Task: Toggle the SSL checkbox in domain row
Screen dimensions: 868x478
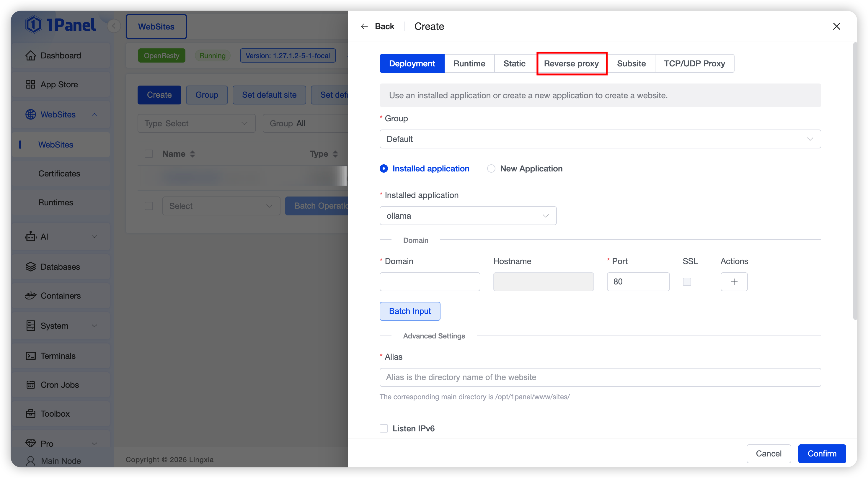Action: click(687, 281)
